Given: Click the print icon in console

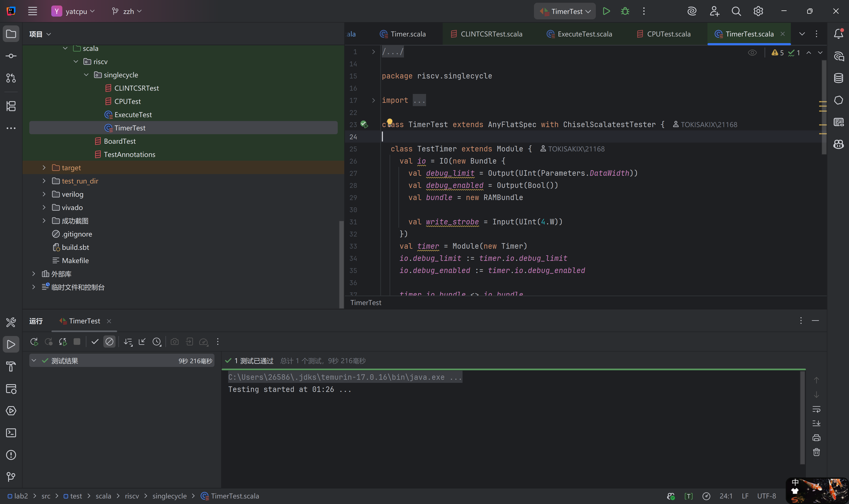Looking at the screenshot, I should click(816, 438).
